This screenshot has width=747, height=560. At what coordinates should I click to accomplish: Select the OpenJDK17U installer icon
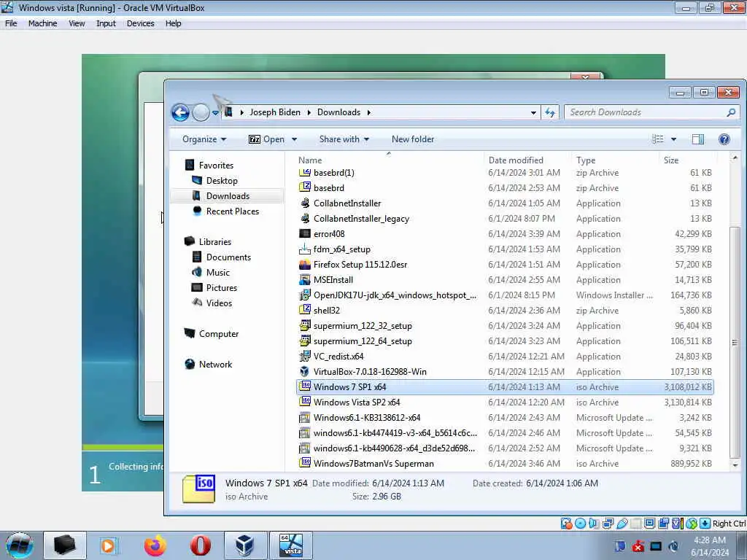[304, 295]
